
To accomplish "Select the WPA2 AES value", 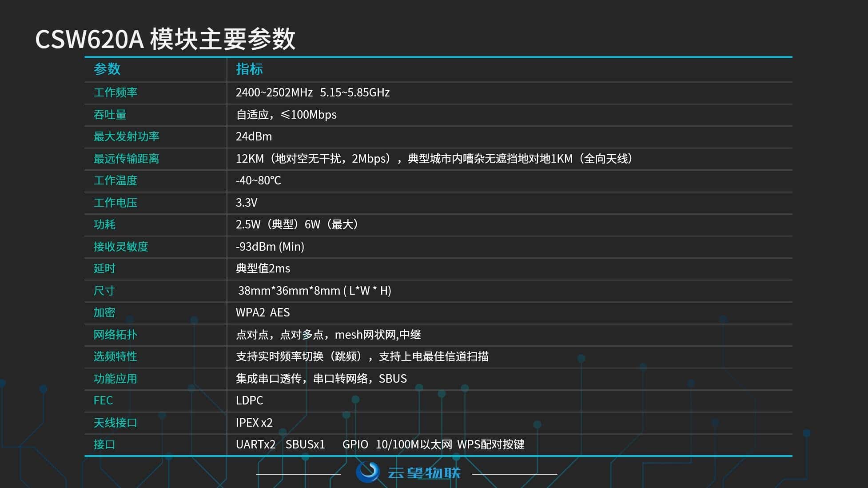I will pos(263,312).
